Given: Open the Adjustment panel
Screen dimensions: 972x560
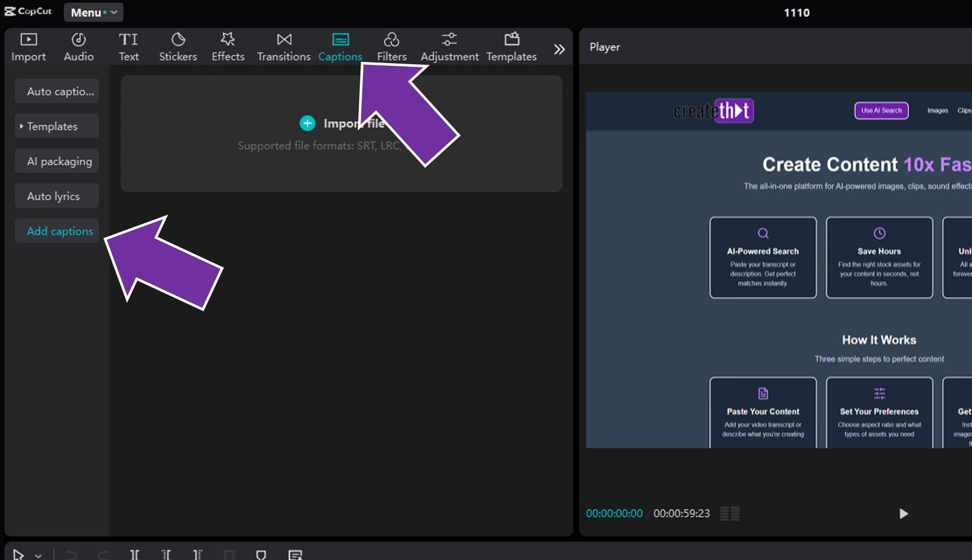Looking at the screenshot, I should click(x=450, y=47).
